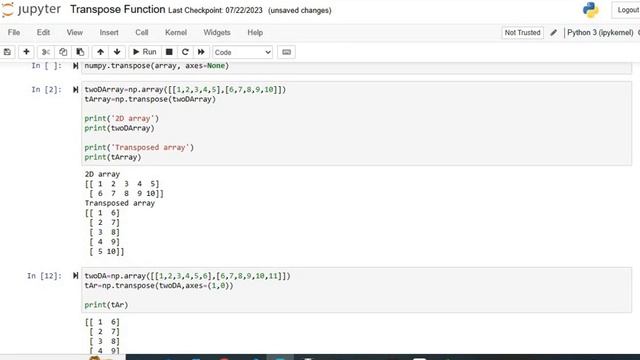Run cell icon beside In [12]
Screen dimensions: 640x360
(x=76, y=276)
